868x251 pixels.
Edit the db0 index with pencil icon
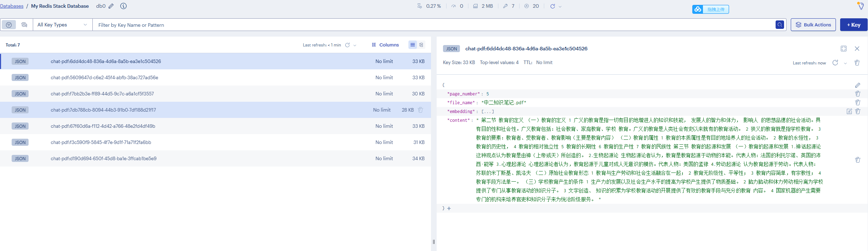111,6
